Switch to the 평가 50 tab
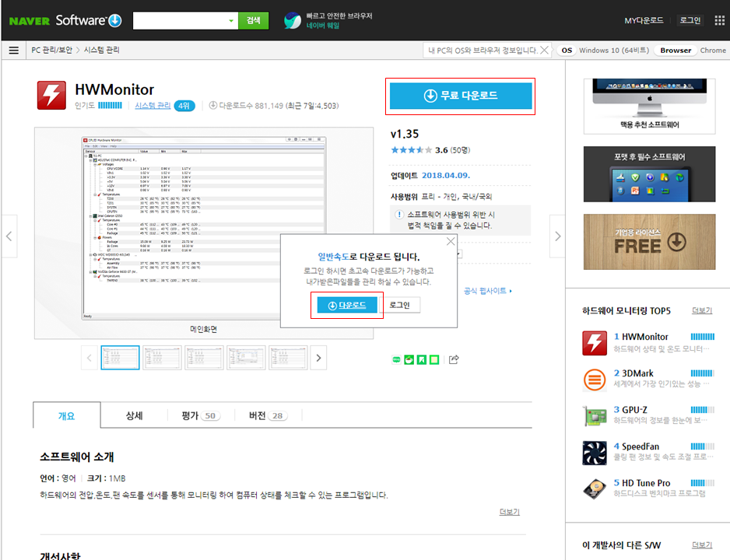The image size is (730, 560). (201, 415)
